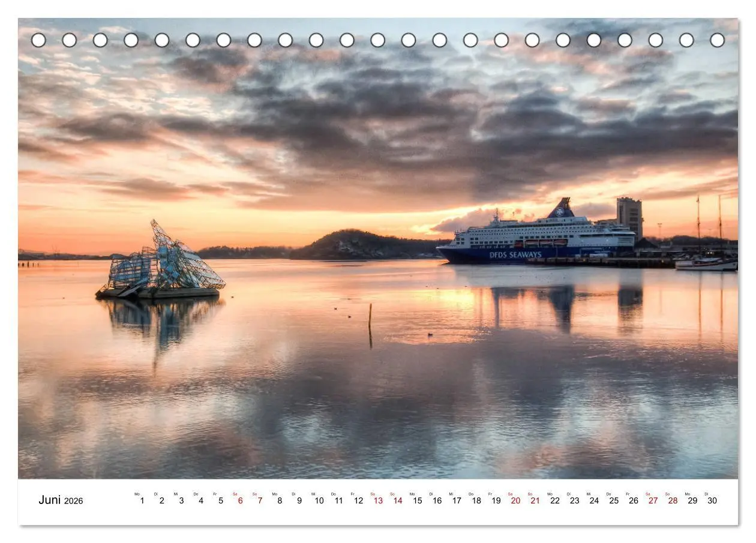Select date 26 in the calendar row
Viewport: 756px width, 543px height.
[x=634, y=500]
